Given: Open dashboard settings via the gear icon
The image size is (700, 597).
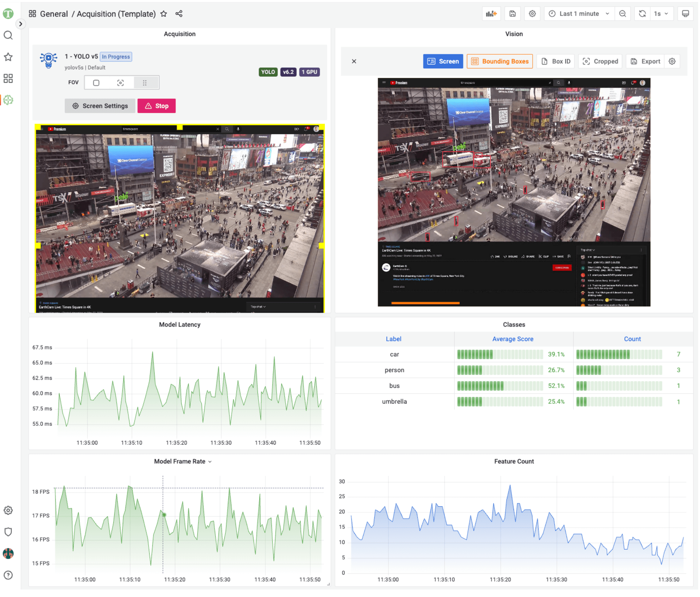Looking at the screenshot, I should [x=532, y=13].
